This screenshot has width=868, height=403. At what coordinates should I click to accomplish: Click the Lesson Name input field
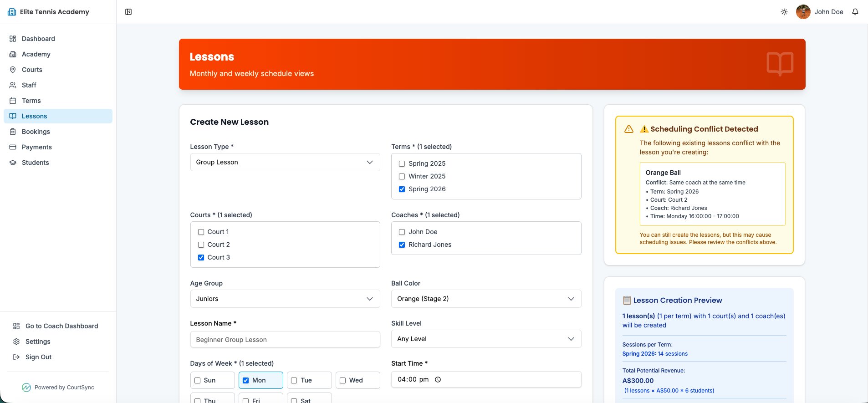[x=285, y=340]
